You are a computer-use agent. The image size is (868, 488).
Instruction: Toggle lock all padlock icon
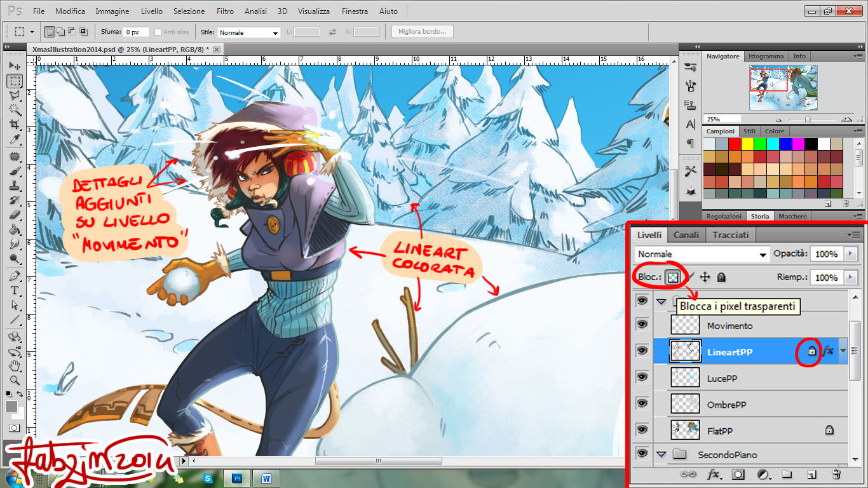pyautogui.click(x=721, y=277)
